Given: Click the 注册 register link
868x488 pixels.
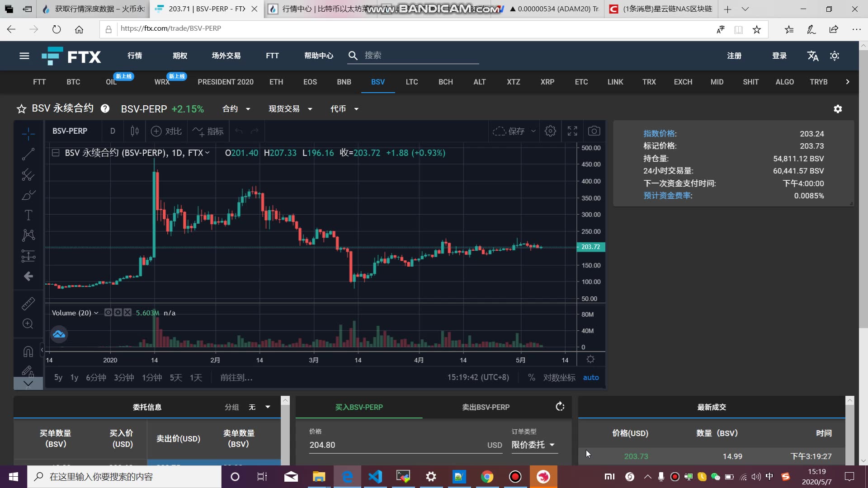Looking at the screenshot, I should point(734,56).
